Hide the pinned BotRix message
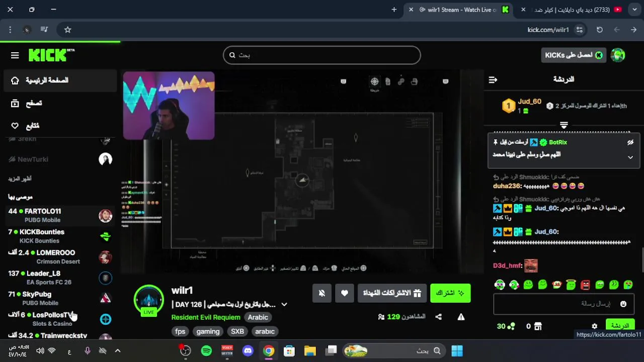The height and width of the screenshot is (362, 644). 630,143
